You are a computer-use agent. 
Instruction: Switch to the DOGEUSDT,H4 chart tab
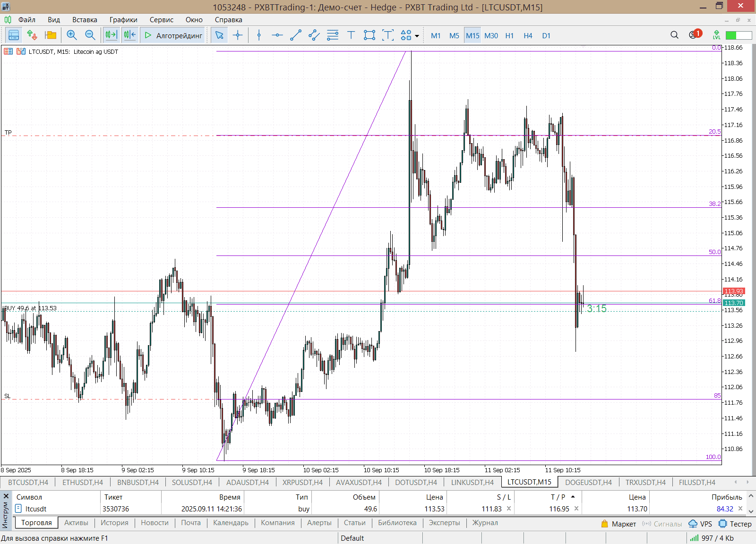588,482
